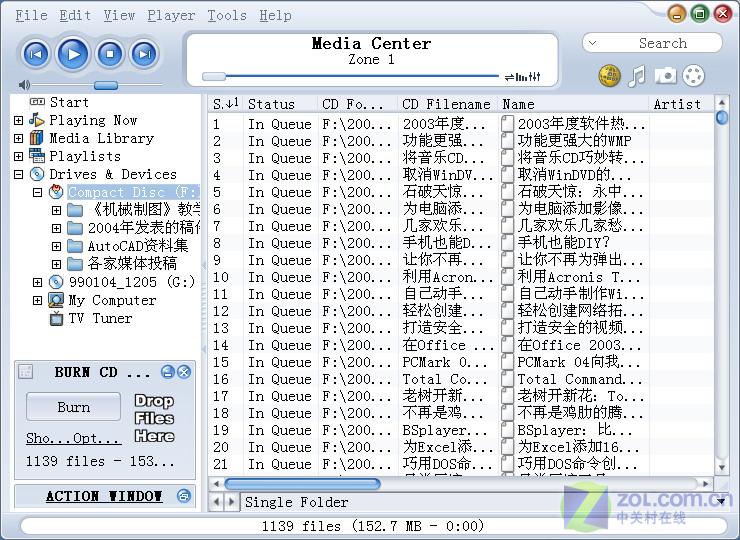Click the horizontal scrollbar thumb
The height and width of the screenshot is (540, 740).
(302, 483)
